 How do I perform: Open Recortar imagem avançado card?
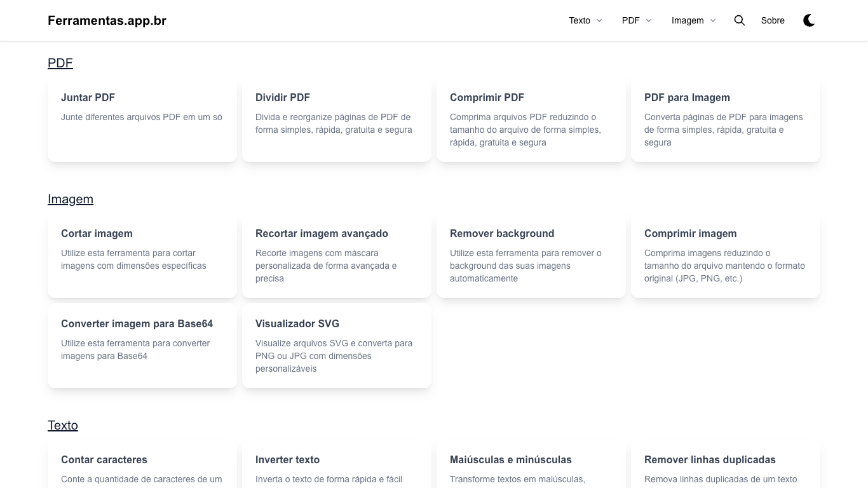(x=337, y=257)
